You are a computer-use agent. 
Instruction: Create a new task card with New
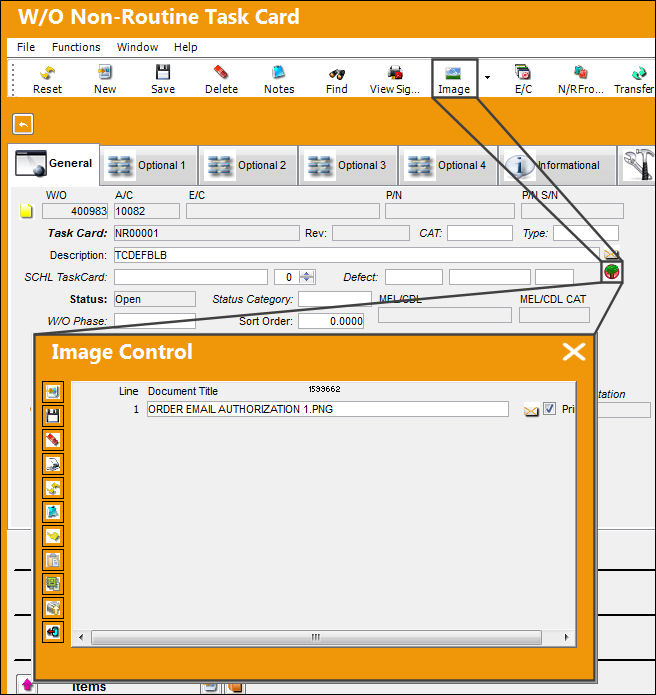coord(105,80)
